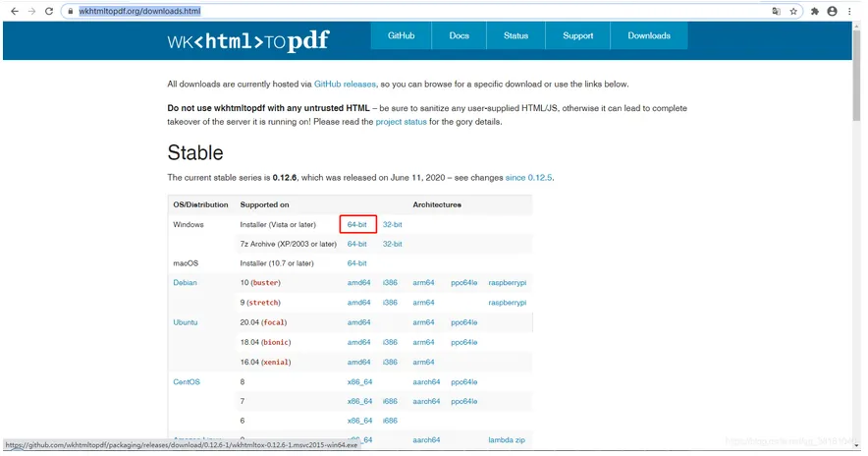Click the lock icon in address bar
Image resolution: width=868 pixels, height=456 pixels.
(71, 11)
